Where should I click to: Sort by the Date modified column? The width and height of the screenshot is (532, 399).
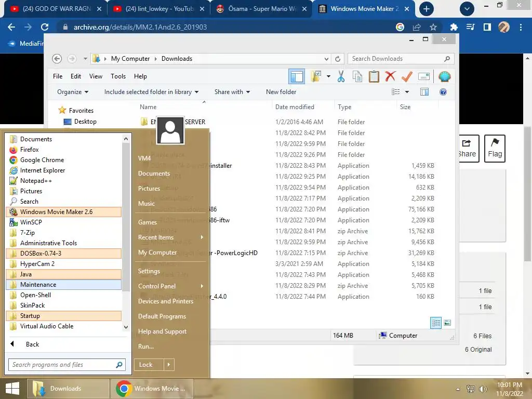[x=295, y=107]
